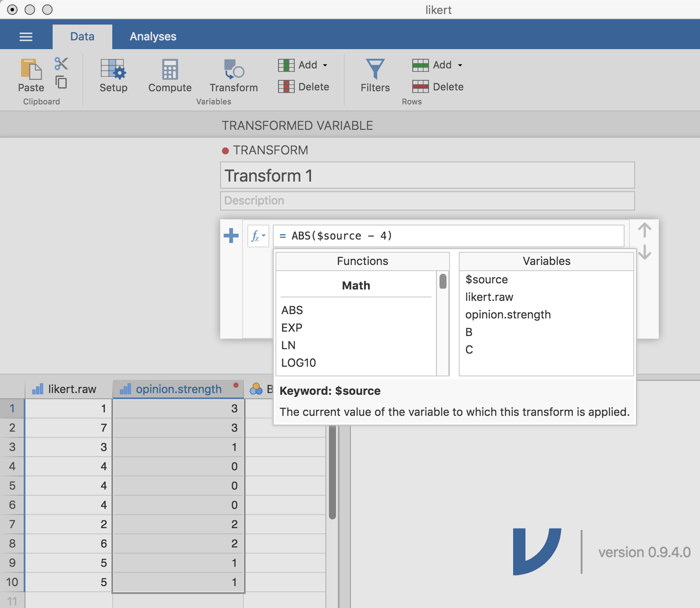Image resolution: width=700 pixels, height=608 pixels.
Task: Click Delete in the Rows group
Action: click(438, 87)
